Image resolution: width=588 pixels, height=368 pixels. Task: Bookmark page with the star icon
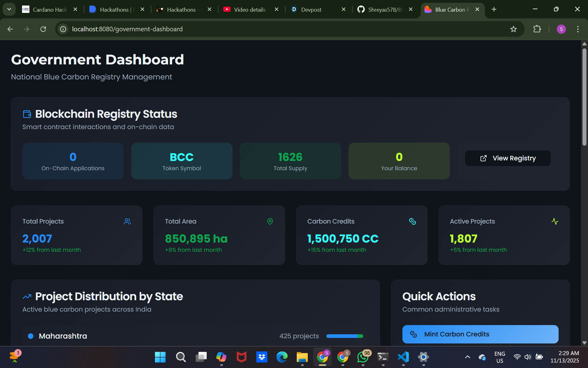coord(513,29)
